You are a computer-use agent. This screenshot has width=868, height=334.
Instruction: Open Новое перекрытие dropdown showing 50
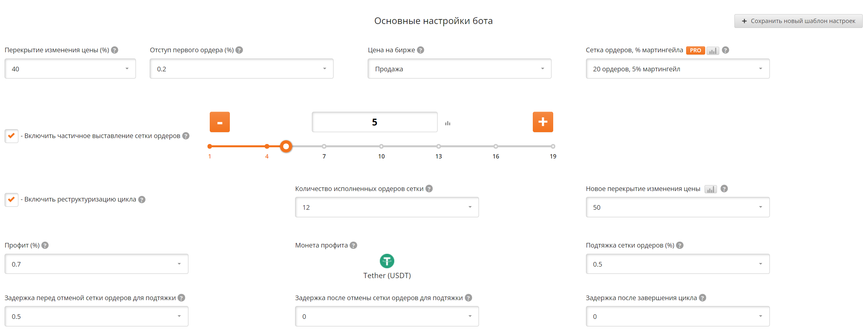point(677,207)
